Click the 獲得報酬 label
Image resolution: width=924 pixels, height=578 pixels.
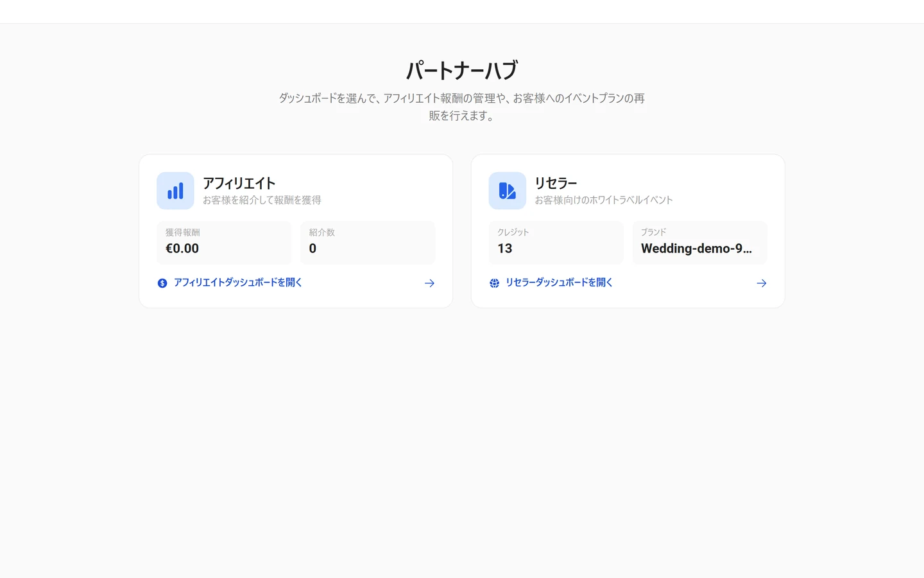pyautogui.click(x=183, y=232)
